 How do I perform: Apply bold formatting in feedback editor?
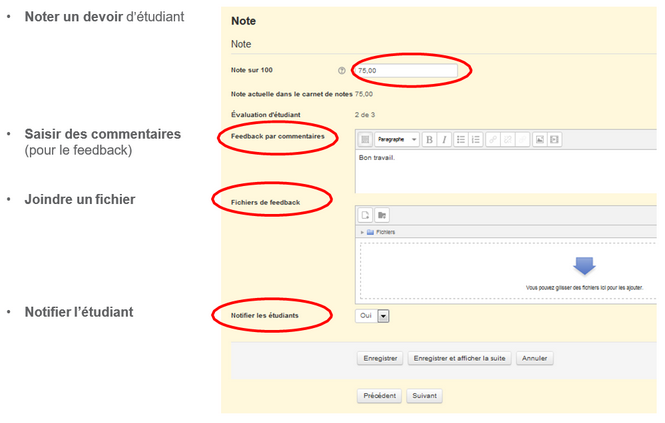(x=429, y=140)
